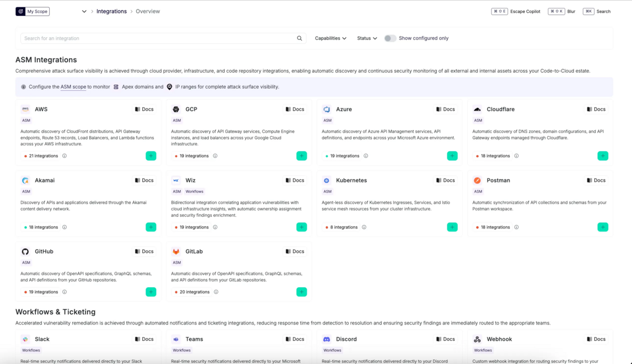Click info icon beside Azure 19 integrations

click(x=366, y=156)
